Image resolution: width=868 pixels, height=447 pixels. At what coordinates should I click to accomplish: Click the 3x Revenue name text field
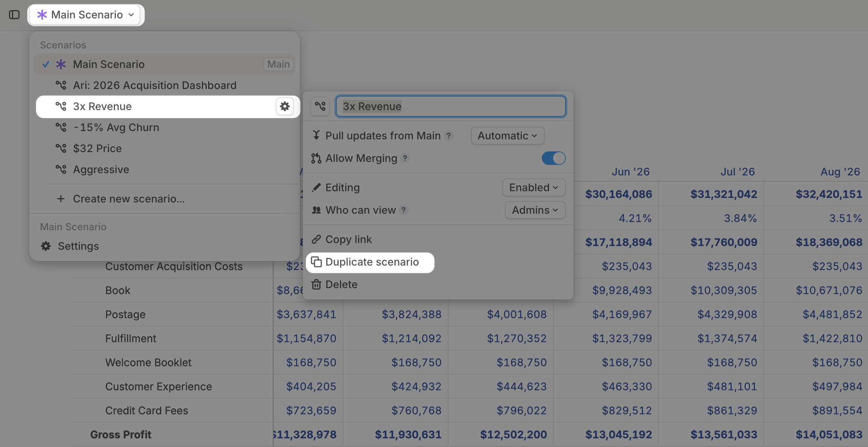click(x=451, y=106)
